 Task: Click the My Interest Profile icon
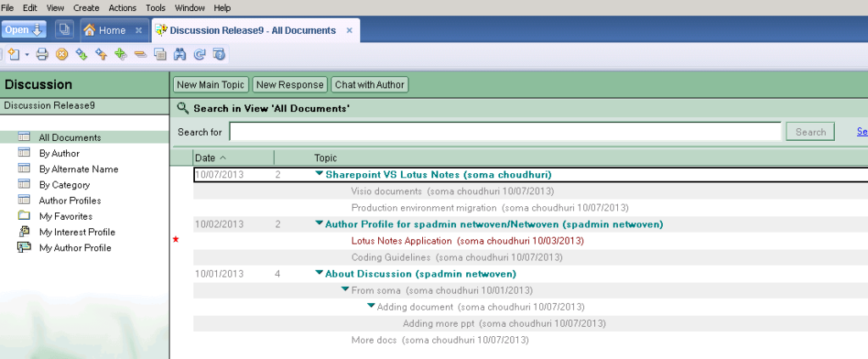point(24,232)
